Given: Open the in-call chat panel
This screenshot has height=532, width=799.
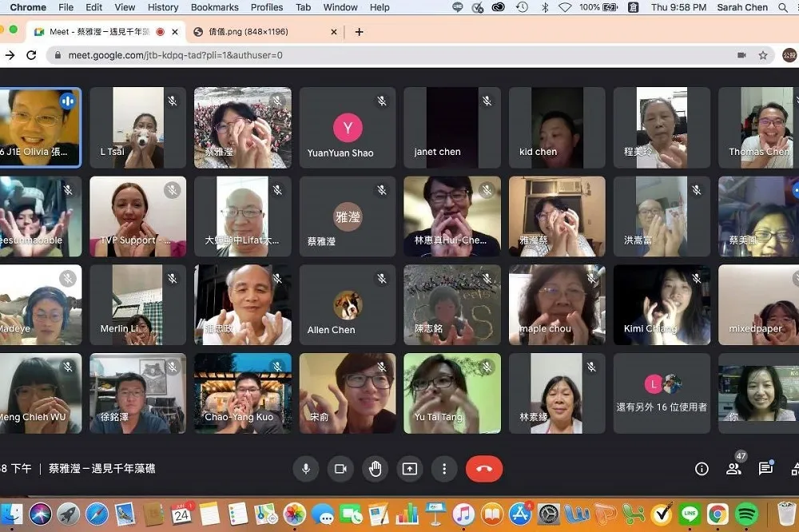Looking at the screenshot, I should coord(765,468).
